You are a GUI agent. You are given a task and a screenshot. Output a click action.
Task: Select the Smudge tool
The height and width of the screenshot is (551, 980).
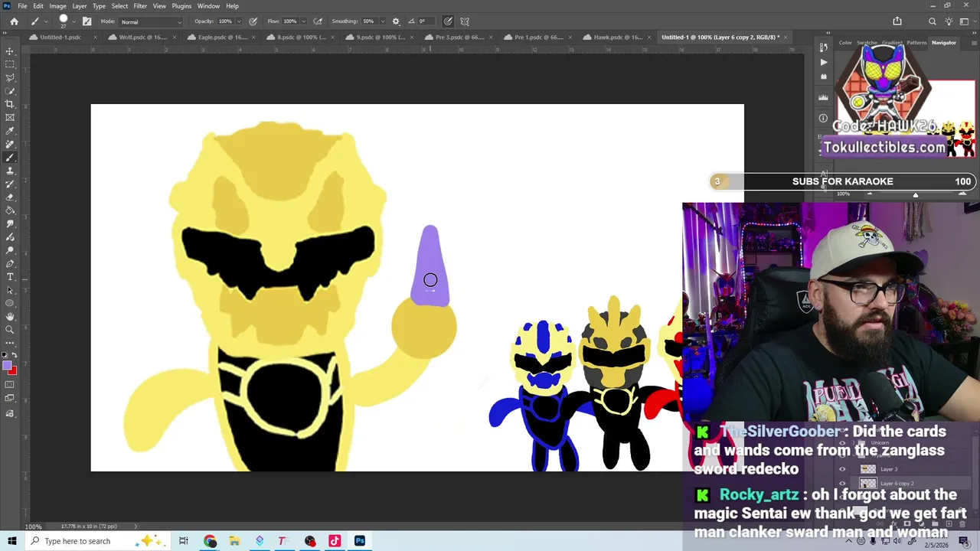[10, 223]
